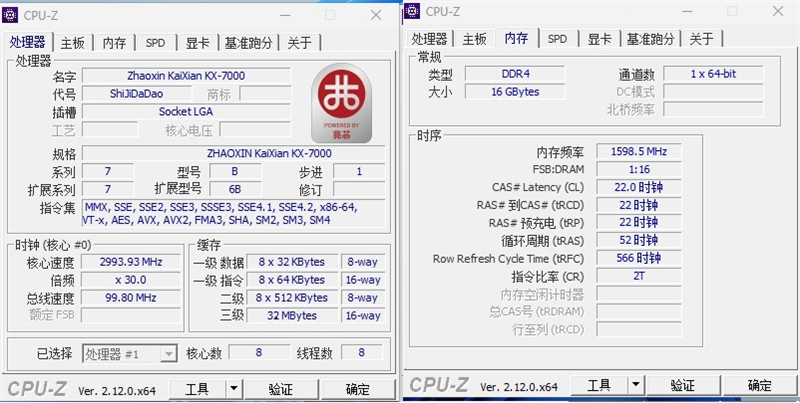This screenshot has height=403, width=800.
Task: Click the empty 额定 FSB field
Action: click(x=131, y=315)
